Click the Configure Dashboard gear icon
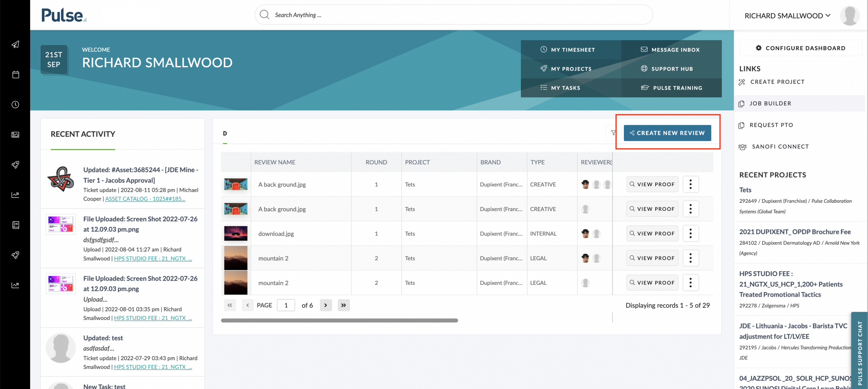Screen dimensions: 868x389 coord(759,48)
